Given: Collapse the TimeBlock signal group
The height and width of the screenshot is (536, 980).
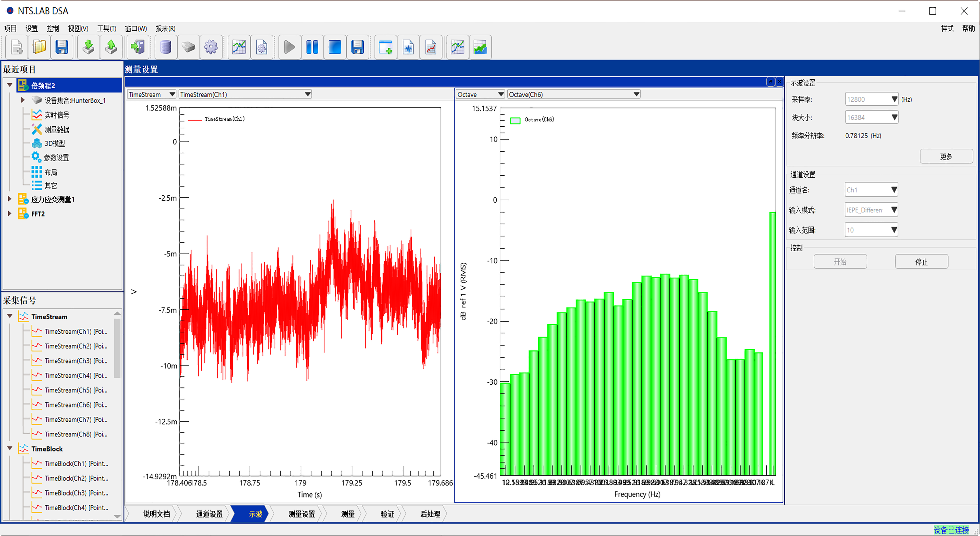Looking at the screenshot, I should pyautogui.click(x=10, y=448).
